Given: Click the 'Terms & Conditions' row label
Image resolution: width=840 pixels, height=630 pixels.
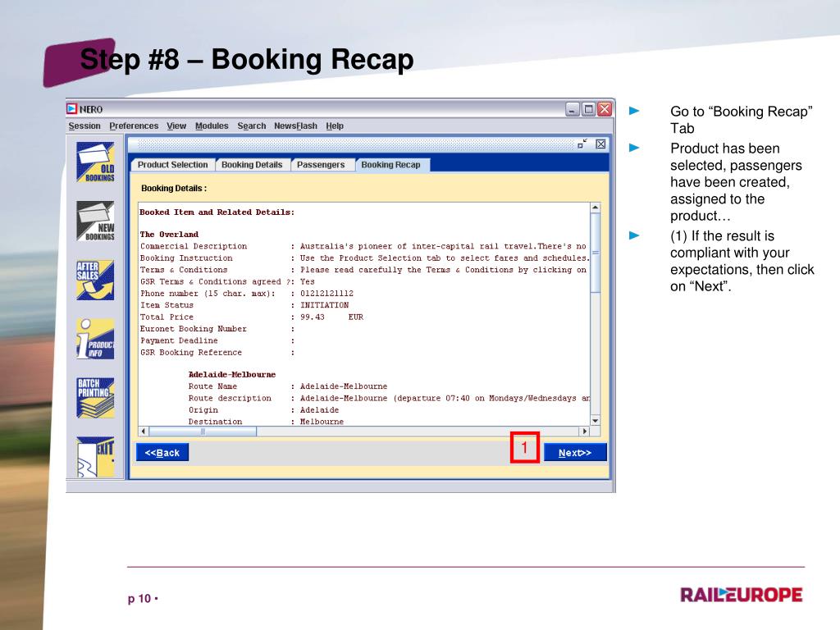Looking at the screenshot, I should point(184,269).
